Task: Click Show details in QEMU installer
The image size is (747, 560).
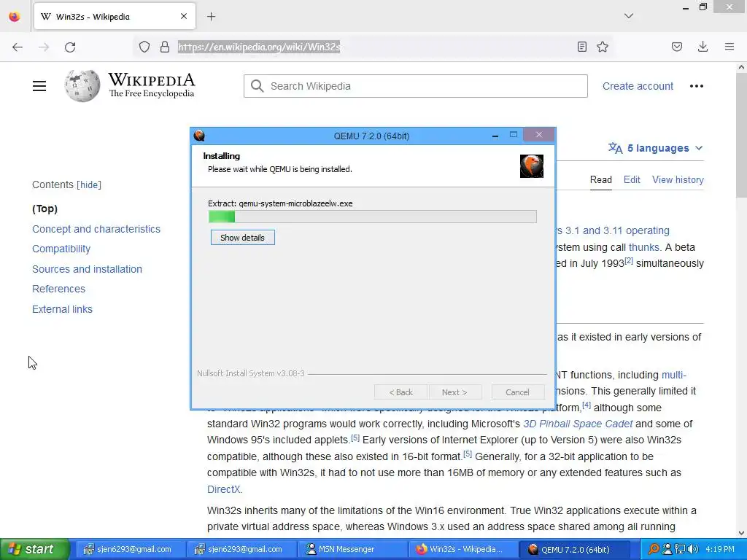Action: click(242, 238)
